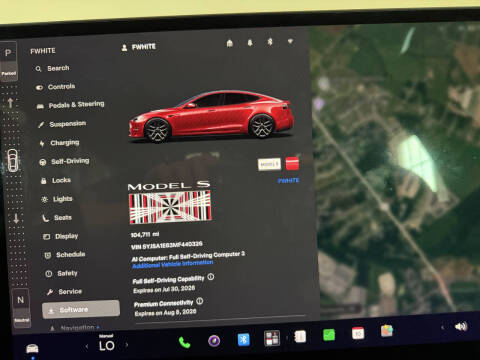Lower temperature with left chevron
This screenshot has width=480, height=360.
pyautogui.click(x=87, y=347)
